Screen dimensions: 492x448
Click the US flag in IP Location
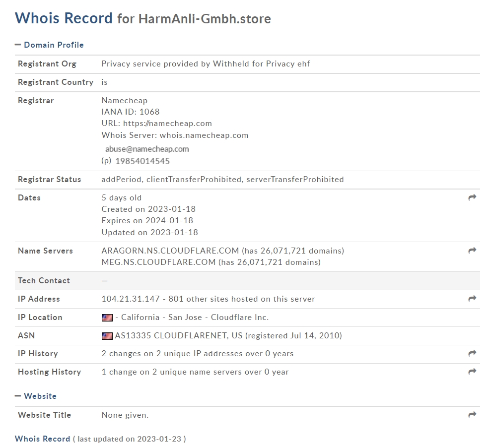(107, 318)
